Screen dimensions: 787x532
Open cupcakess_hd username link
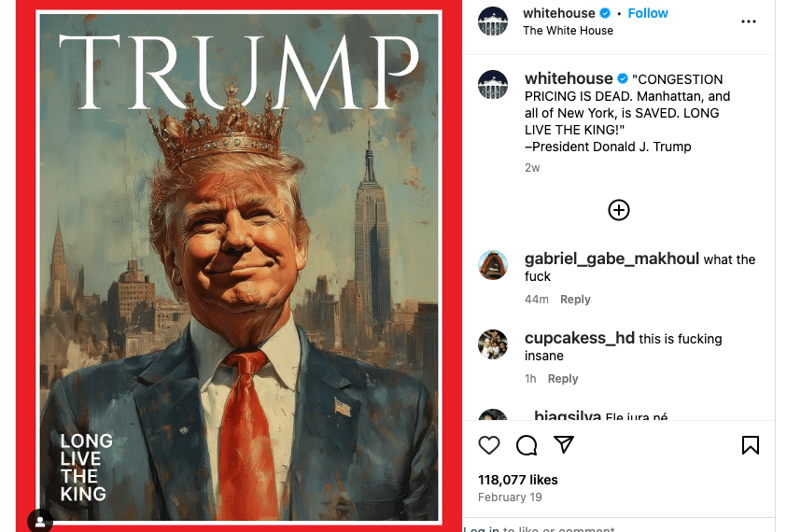pos(579,338)
